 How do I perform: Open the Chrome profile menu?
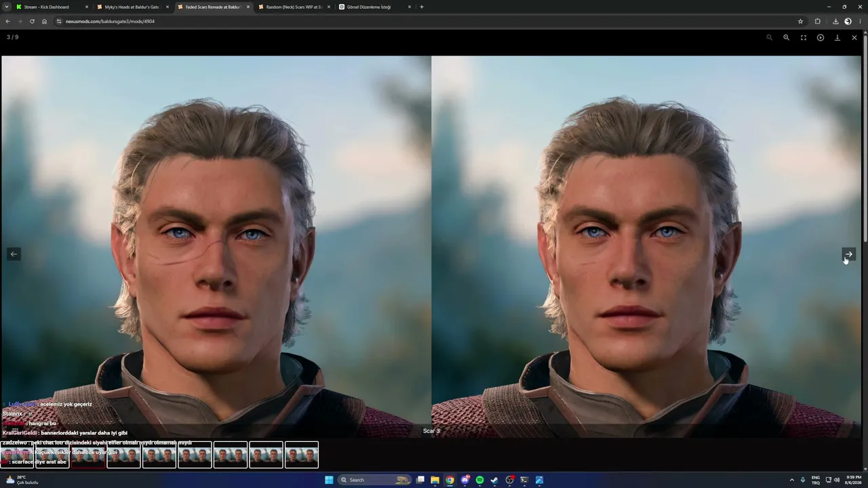[x=848, y=21]
